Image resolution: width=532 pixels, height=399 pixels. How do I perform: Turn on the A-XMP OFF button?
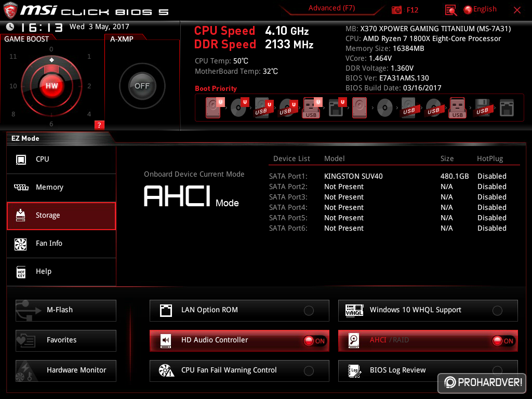pyautogui.click(x=142, y=86)
